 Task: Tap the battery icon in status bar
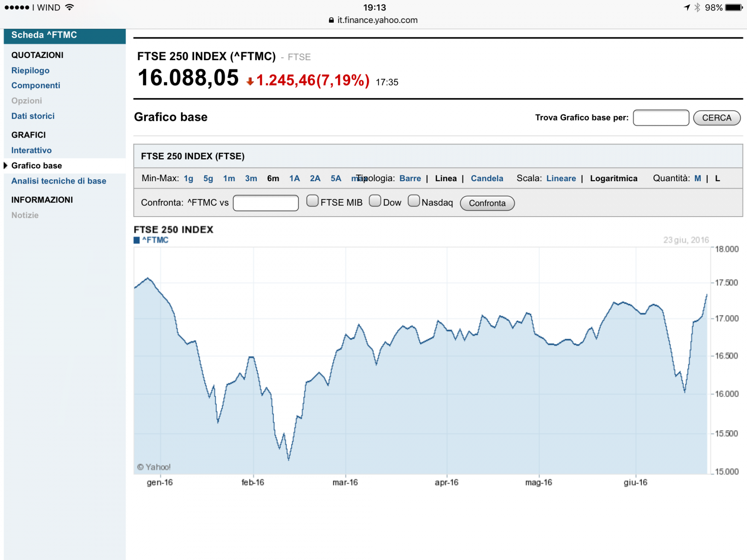pos(734,8)
